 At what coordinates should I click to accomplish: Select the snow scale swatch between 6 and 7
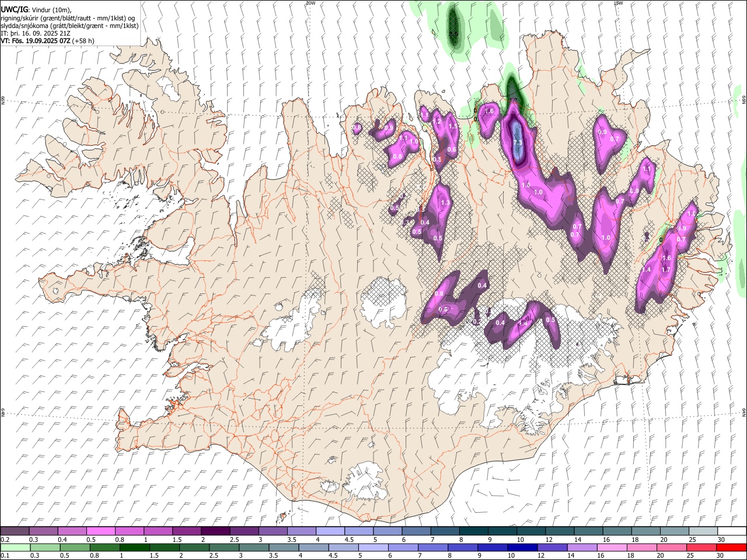[416, 531]
